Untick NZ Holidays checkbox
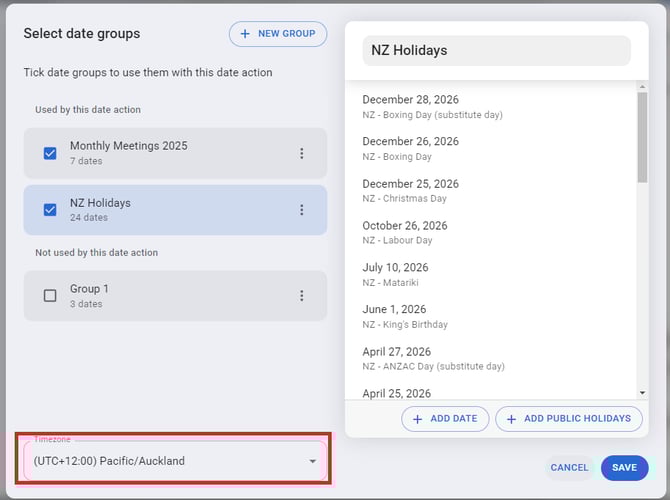Screen dimensions: 670x500 click(x=50, y=210)
